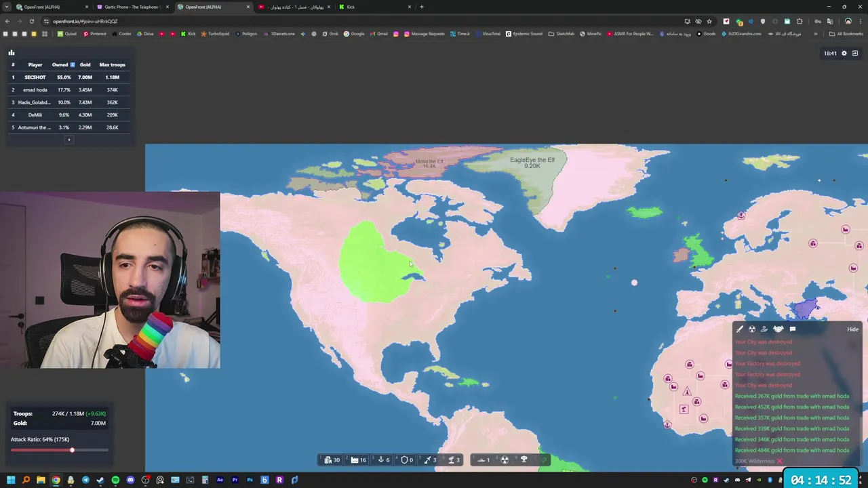Select the Hydrogen Bomb mushroom cloud icon
The image size is (868, 488).
[x=524, y=460]
